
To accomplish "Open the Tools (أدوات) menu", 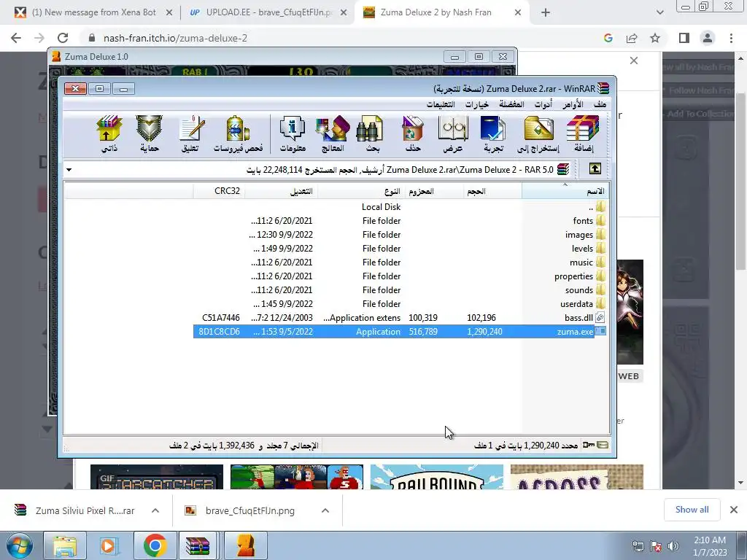I will (x=543, y=104).
